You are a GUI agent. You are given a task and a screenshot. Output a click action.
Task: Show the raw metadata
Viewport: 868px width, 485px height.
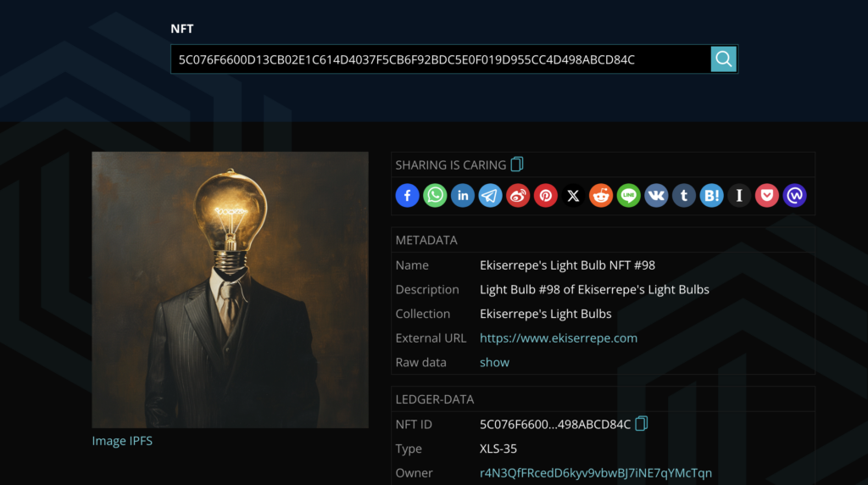point(494,362)
